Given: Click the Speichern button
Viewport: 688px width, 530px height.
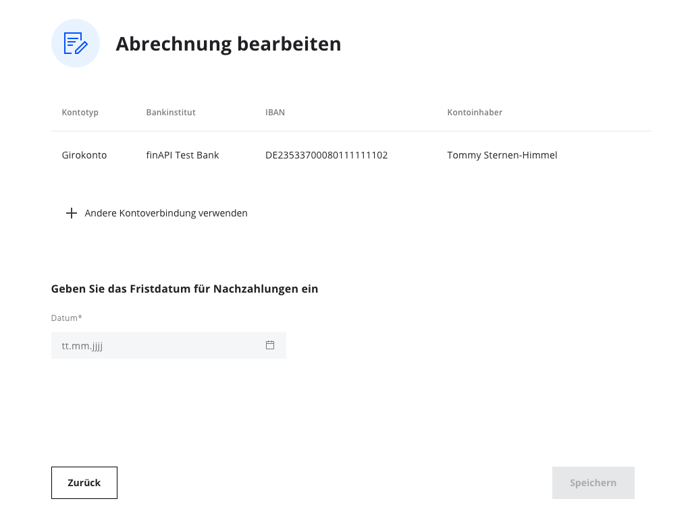Looking at the screenshot, I should 593,483.
